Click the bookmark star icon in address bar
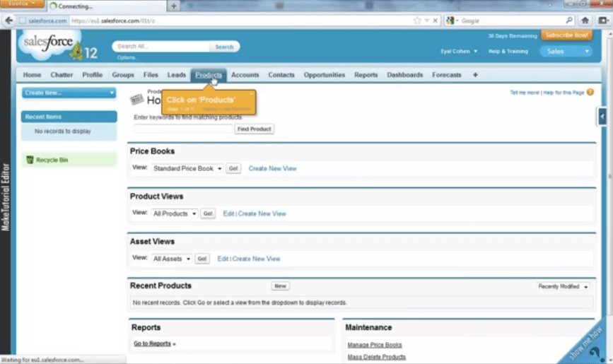613x364 pixels. (417, 20)
